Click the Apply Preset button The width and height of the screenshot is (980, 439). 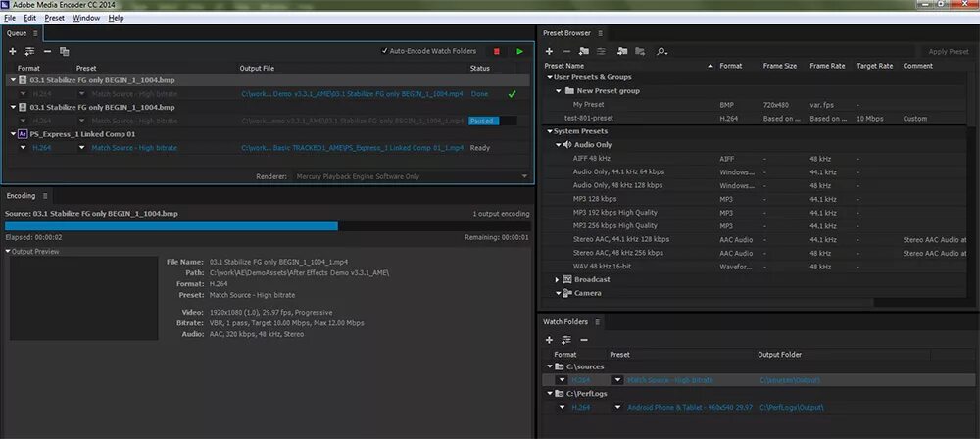pos(948,52)
